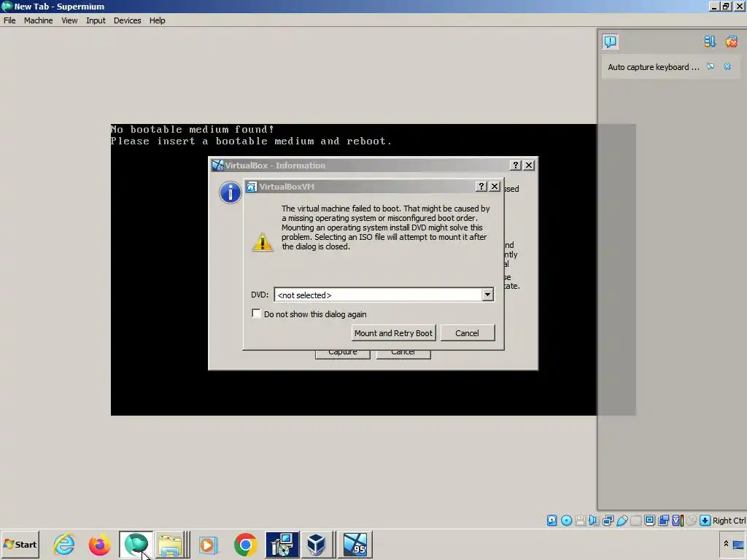747x560 pixels.
Task: Click the keyboard capture down-arrow icon
Action: (705, 521)
